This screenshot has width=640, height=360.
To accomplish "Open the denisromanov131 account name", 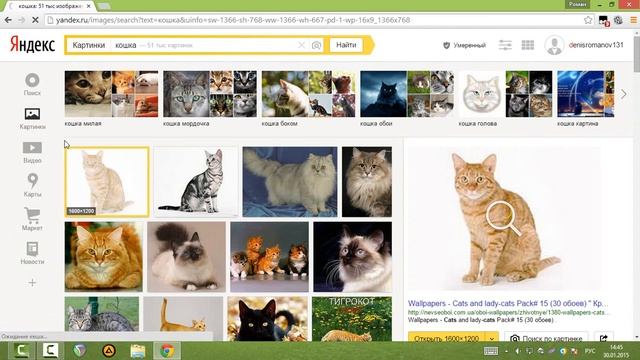I will coord(596,45).
